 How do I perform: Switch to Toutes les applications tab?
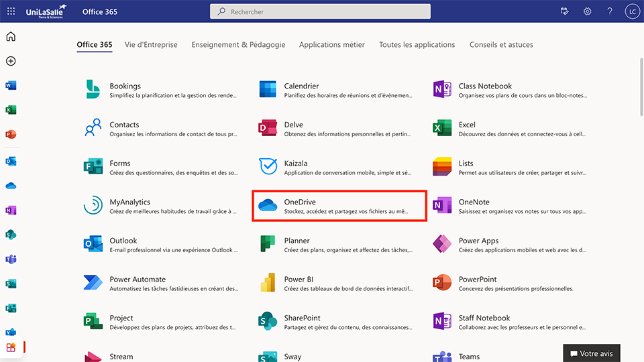point(417,44)
